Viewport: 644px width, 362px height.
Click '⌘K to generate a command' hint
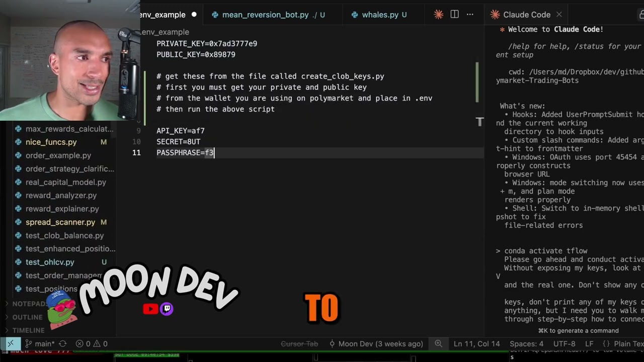tap(578, 330)
